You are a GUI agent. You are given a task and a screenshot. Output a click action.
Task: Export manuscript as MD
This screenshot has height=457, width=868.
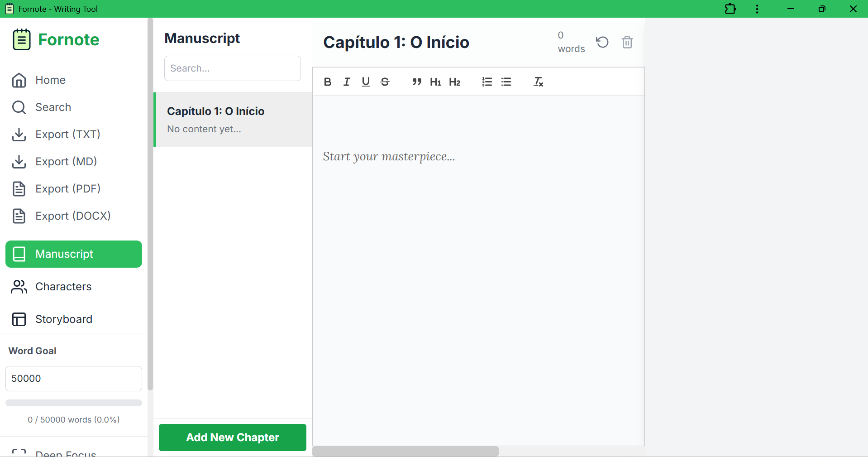(x=74, y=162)
